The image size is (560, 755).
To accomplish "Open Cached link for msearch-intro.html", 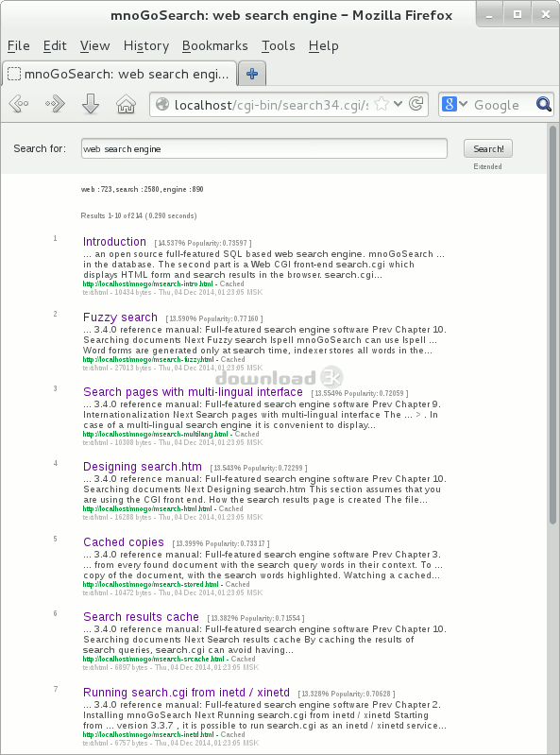I will click(232, 283).
